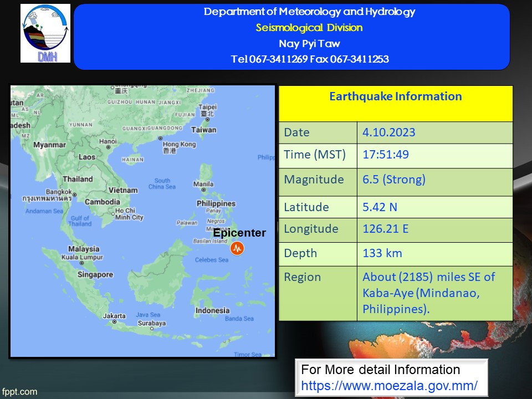Click the "Banda Sea" label
Image resolution: width=532 pixels, height=399 pixels.
pos(239,319)
